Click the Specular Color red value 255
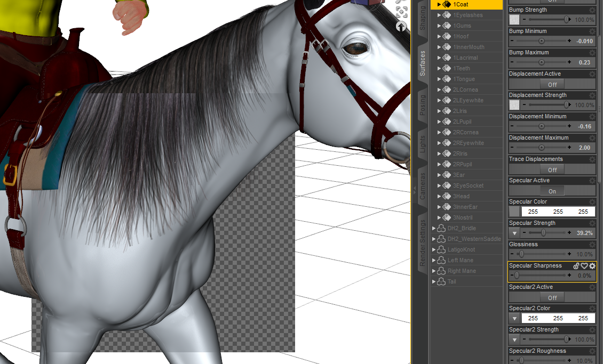The image size is (603, 364). coord(533,212)
